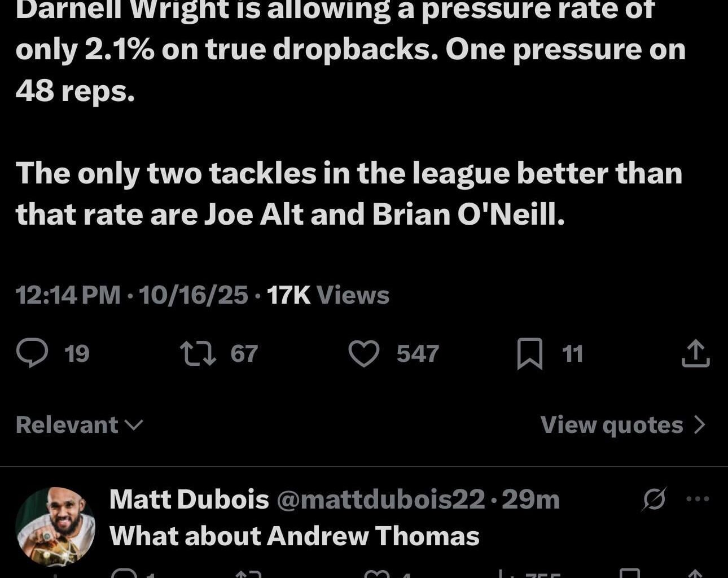The width and height of the screenshot is (728, 578).
Task: Click the 547 likes count
Action: click(x=418, y=354)
